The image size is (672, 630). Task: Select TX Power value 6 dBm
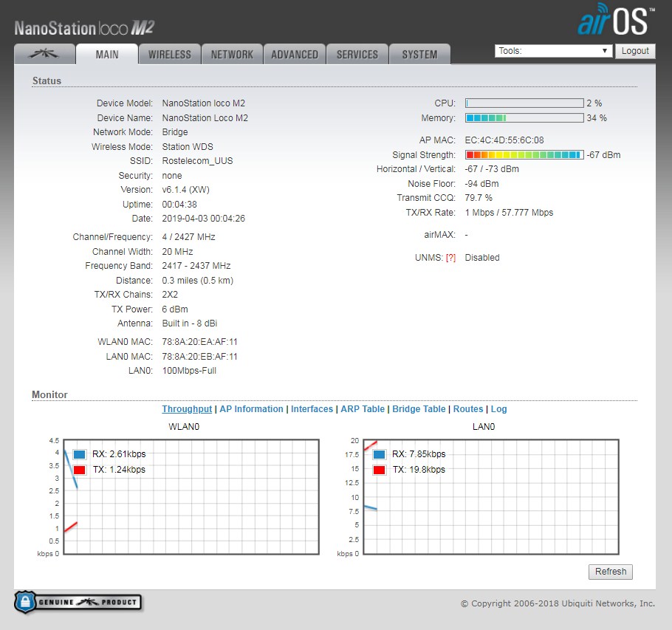coord(175,309)
